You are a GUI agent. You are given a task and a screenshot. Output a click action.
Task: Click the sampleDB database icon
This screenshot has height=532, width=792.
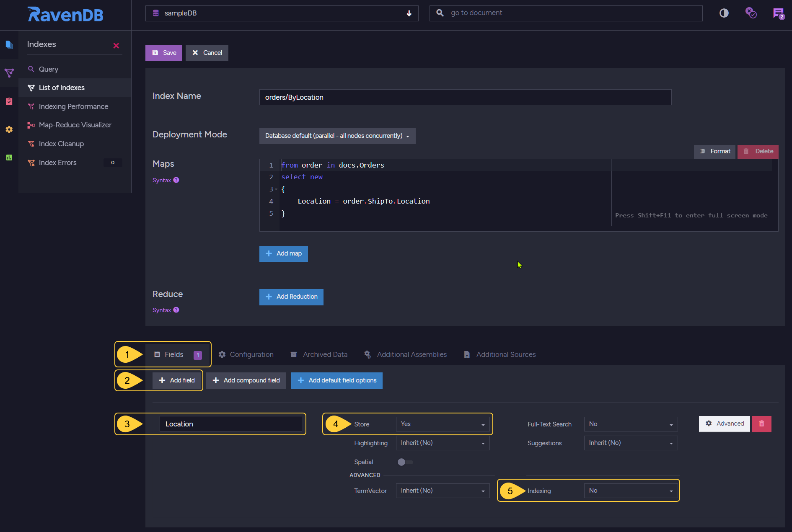[155, 13]
